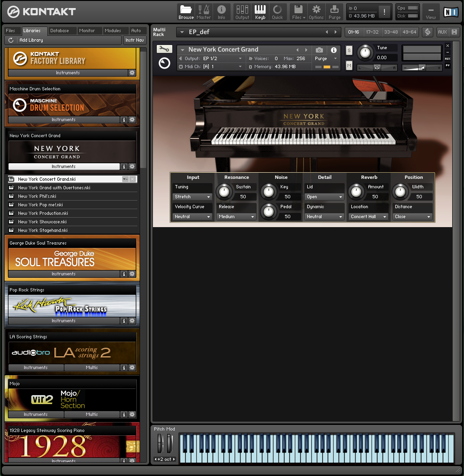Image resolution: width=464 pixels, height=476 pixels.
Task: Click the rack KSP script icon
Action: pyautogui.click(x=428, y=32)
